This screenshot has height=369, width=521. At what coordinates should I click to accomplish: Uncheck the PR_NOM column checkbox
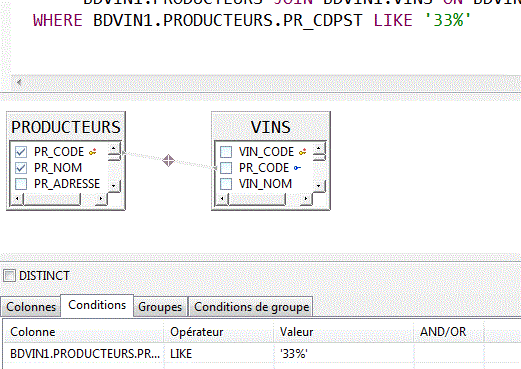[21, 168]
